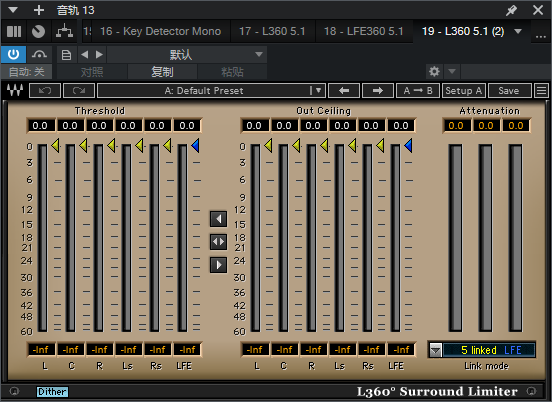Click the 5 linked LFE display
Image resolution: width=552 pixels, height=402 pixels.
click(x=489, y=350)
